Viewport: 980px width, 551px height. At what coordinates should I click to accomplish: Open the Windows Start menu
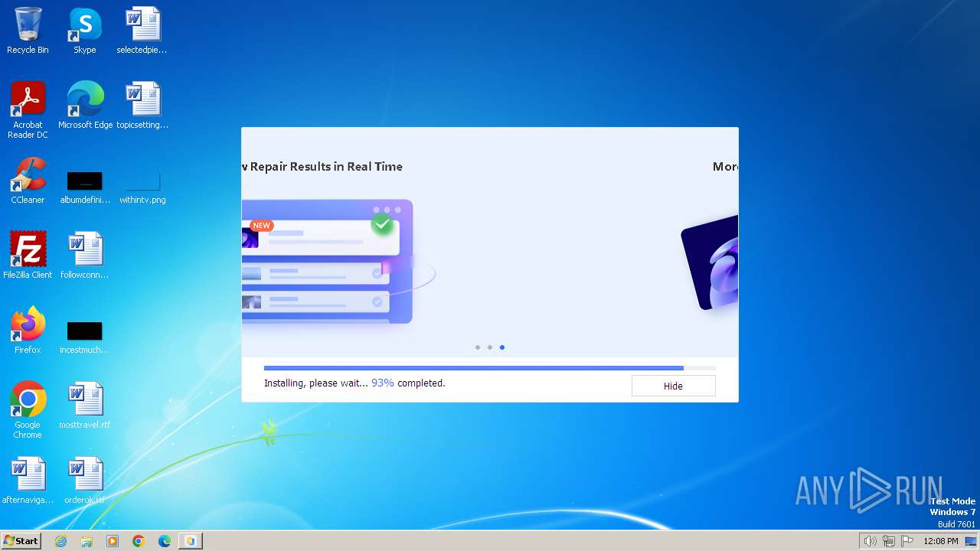click(21, 541)
